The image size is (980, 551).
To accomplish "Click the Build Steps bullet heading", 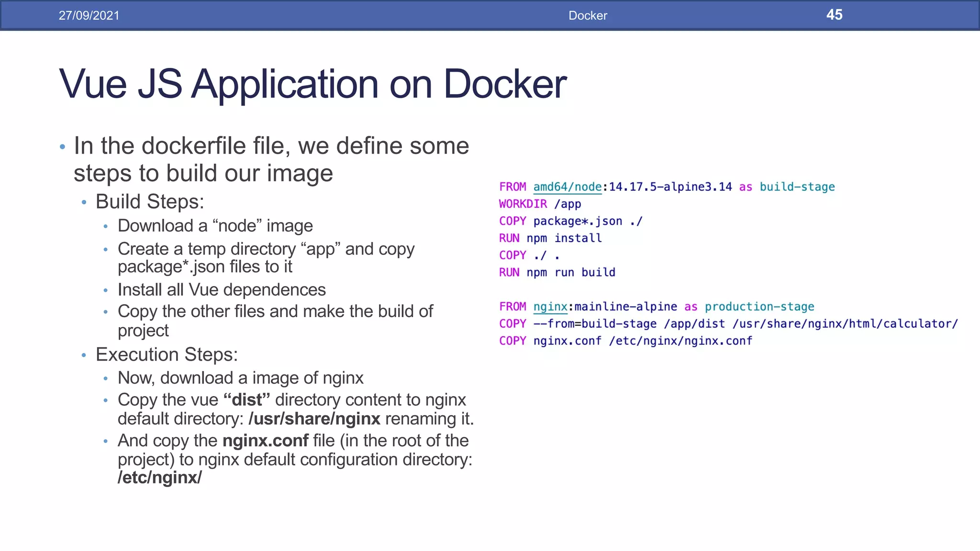I will point(150,201).
